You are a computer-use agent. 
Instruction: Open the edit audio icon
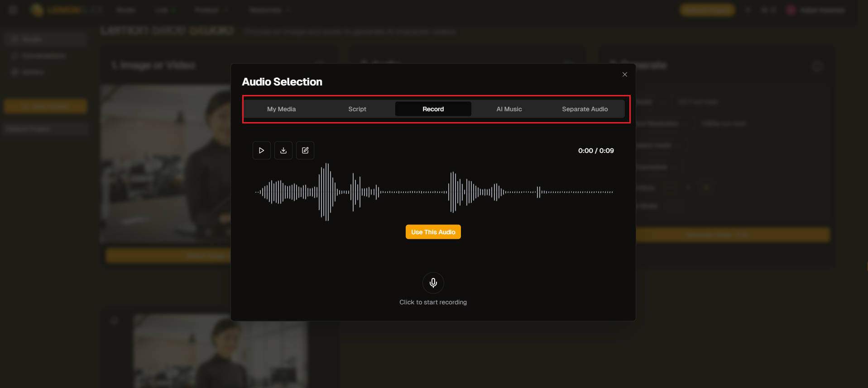305,151
